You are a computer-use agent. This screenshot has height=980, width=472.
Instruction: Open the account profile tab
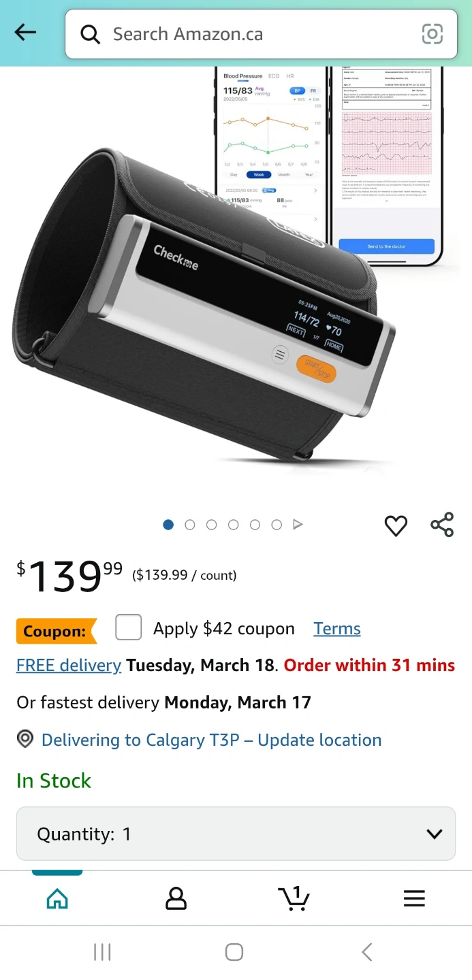point(176,898)
